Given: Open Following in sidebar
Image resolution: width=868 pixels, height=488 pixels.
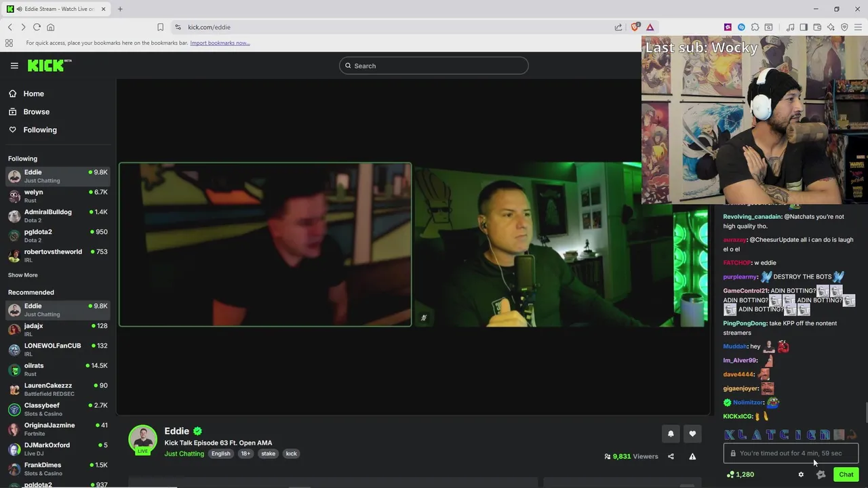Looking at the screenshot, I should (40, 129).
